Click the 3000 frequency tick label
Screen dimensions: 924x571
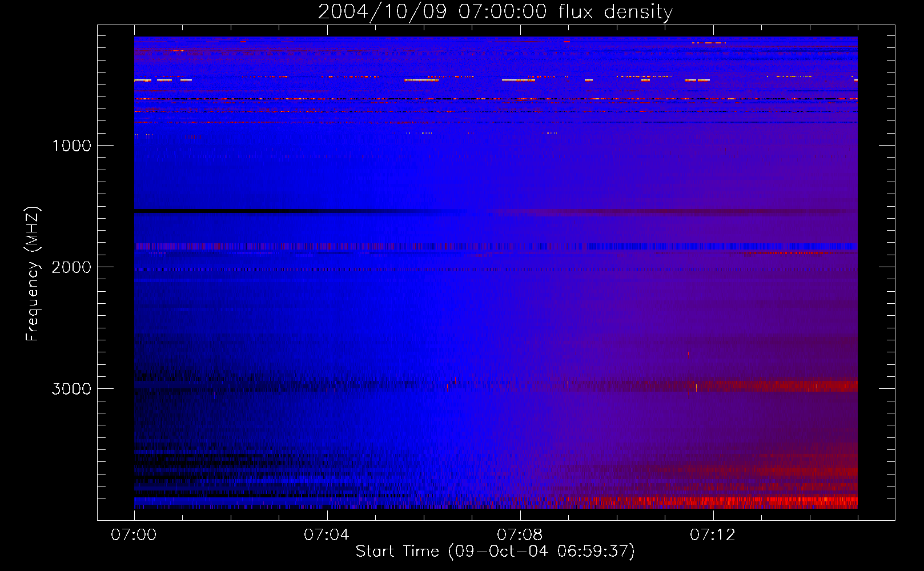71,389
